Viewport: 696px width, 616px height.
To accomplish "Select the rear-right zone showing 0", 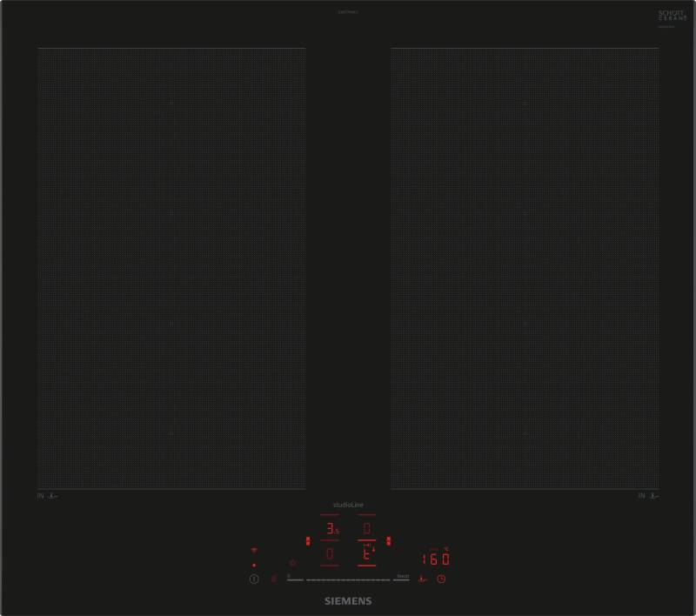I will (367, 528).
